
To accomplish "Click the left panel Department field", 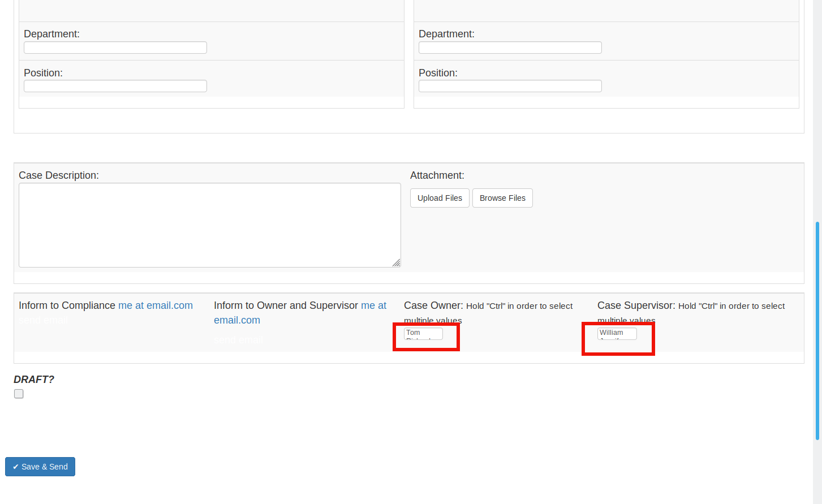I will coord(115,48).
